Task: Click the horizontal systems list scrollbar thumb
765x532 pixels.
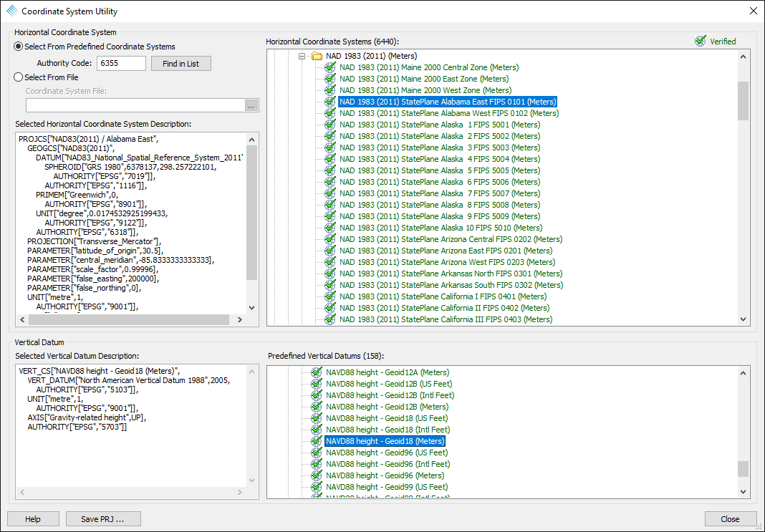Action: (743, 100)
